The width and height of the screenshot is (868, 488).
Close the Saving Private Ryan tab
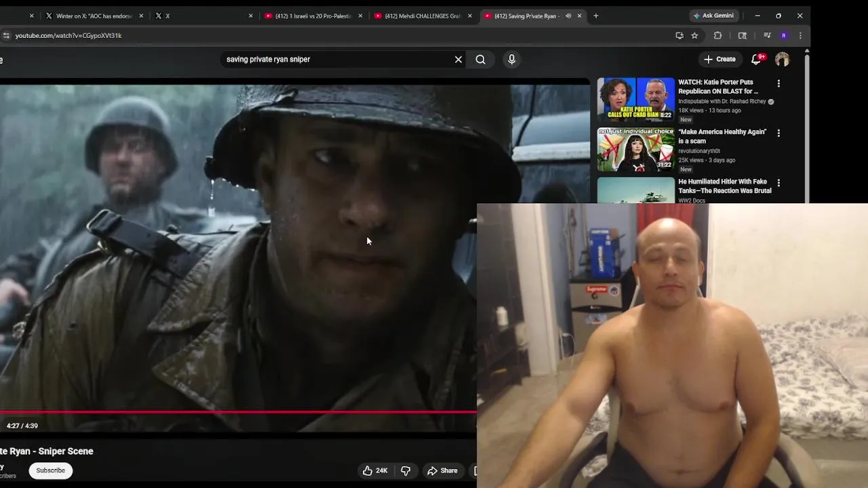(x=579, y=16)
